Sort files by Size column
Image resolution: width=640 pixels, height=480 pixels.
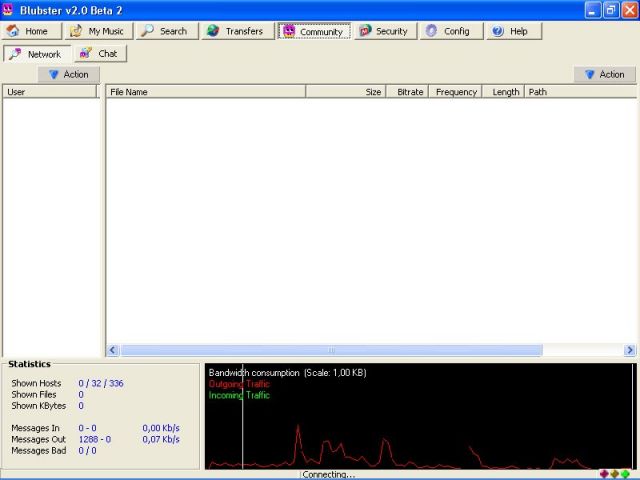coord(346,92)
